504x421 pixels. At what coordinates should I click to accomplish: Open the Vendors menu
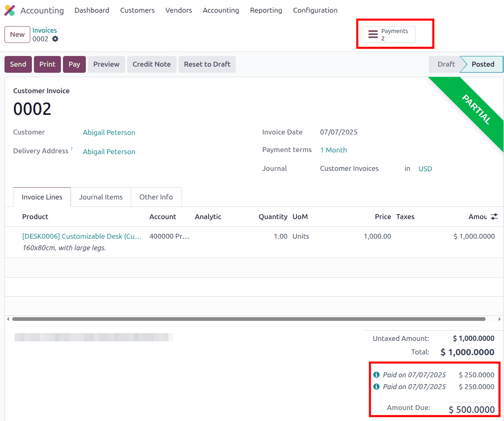179,10
